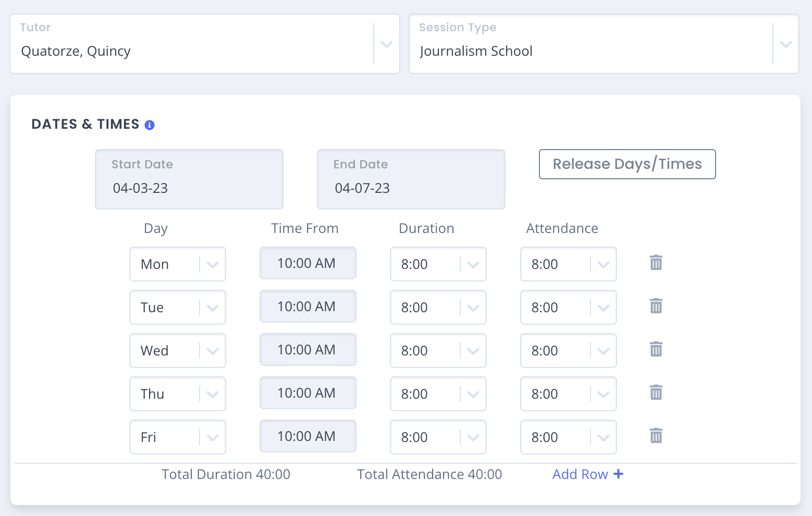Expand the Mon day dropdown

click(178, 264)
